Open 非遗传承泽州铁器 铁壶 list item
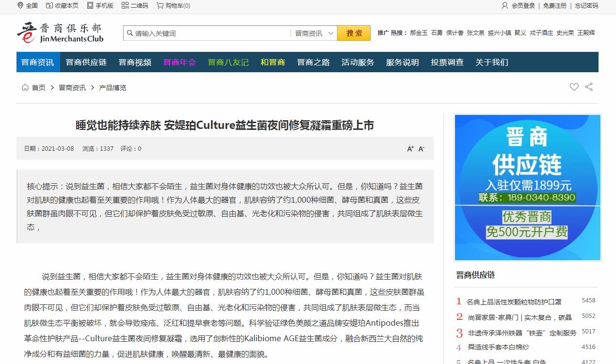The width and height of the screenshot is (616, 364). [522, 333]
